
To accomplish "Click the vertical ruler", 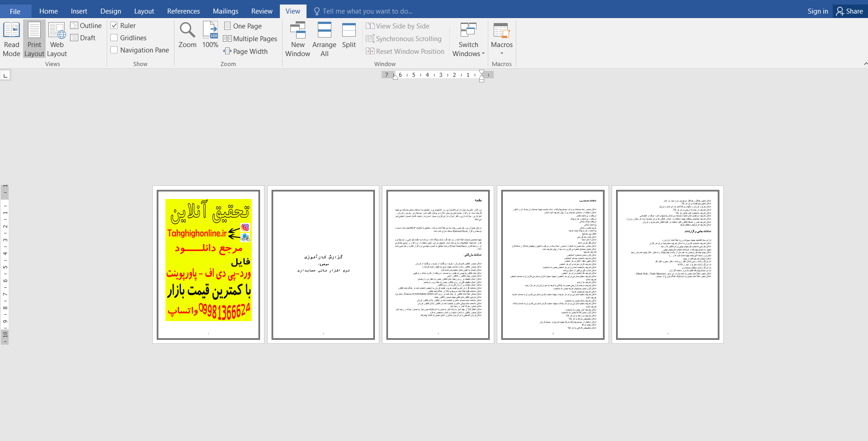I will tap(5, 265).
